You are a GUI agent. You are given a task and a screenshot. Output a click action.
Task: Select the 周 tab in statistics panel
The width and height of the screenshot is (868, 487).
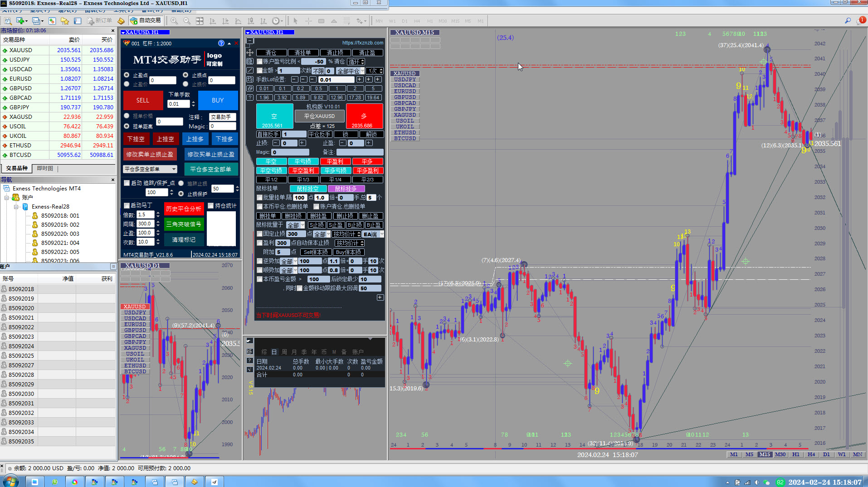pos(284,352)
